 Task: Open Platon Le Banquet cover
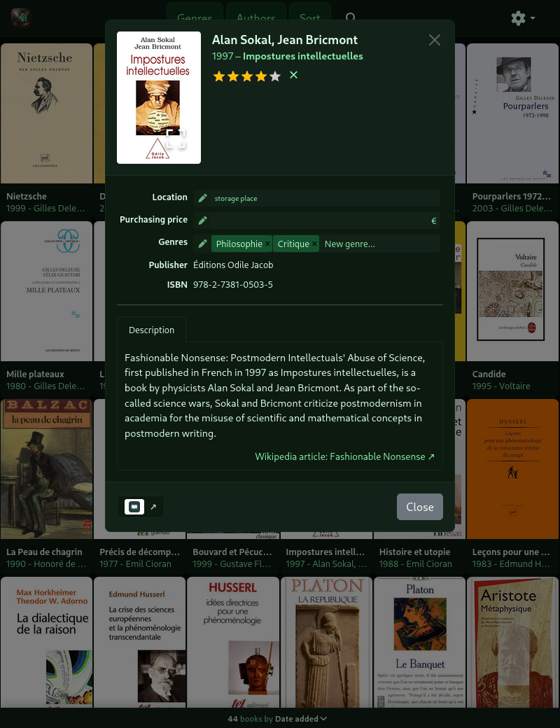[x=420, y=643]
